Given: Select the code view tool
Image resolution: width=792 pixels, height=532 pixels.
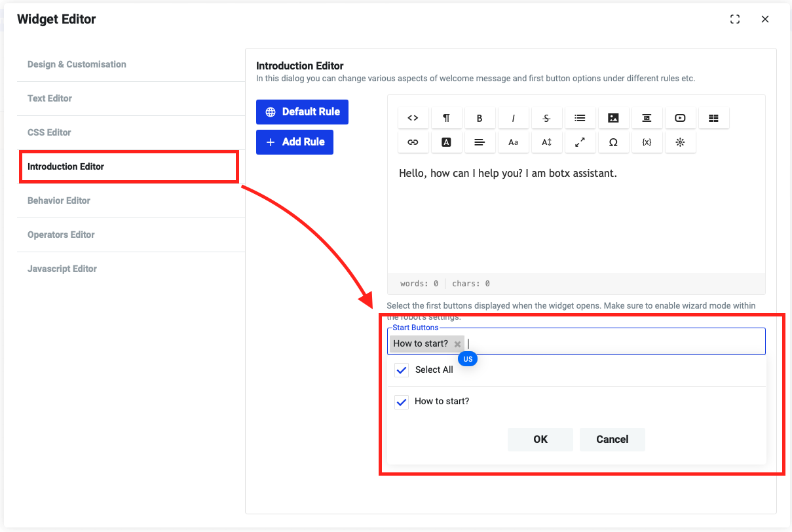Looking at the screenshot, I should (x=413, y=118).
